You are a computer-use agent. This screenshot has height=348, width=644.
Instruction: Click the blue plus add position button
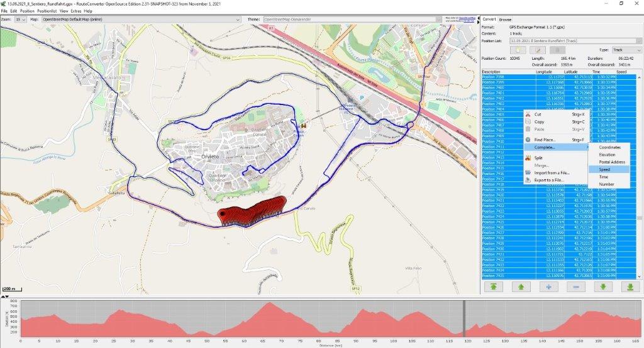(x=548, y=286)
